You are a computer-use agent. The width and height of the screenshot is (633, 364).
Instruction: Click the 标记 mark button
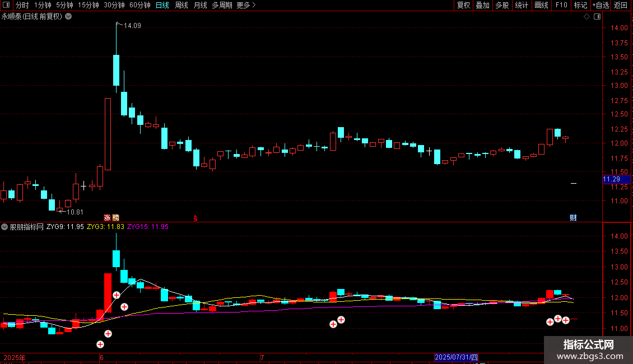[x=580, y=5]
